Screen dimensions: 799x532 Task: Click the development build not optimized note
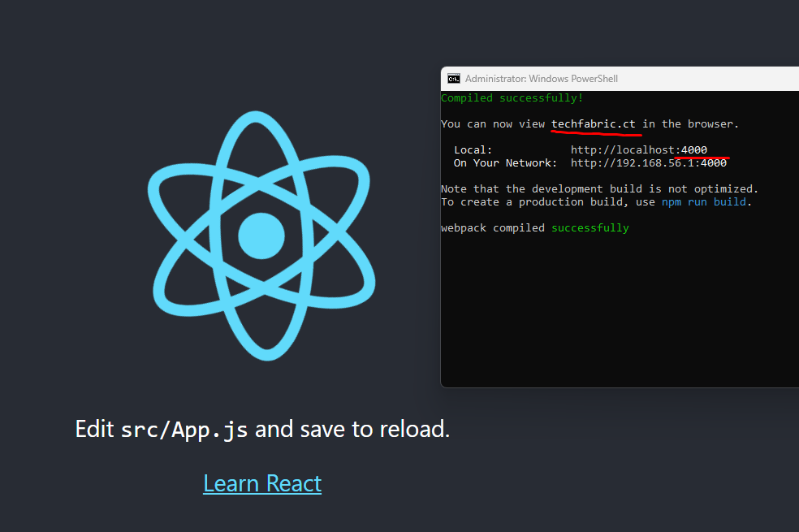click(600, 188)
